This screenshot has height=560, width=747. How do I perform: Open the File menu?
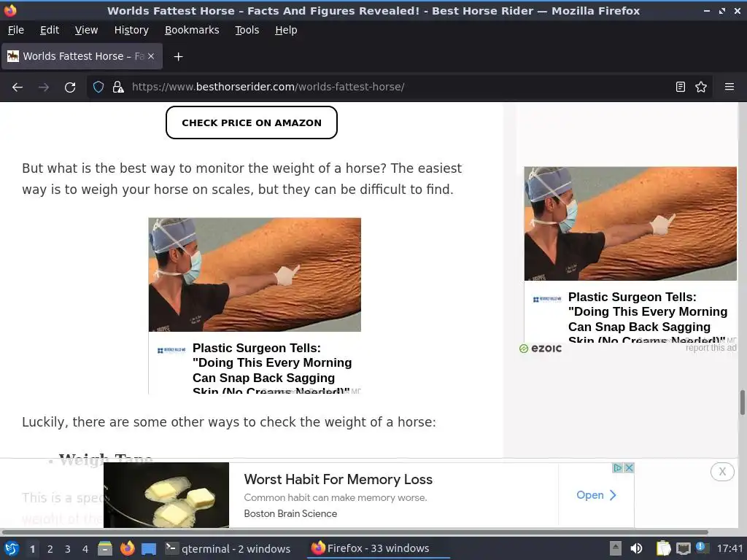point(16,30)
